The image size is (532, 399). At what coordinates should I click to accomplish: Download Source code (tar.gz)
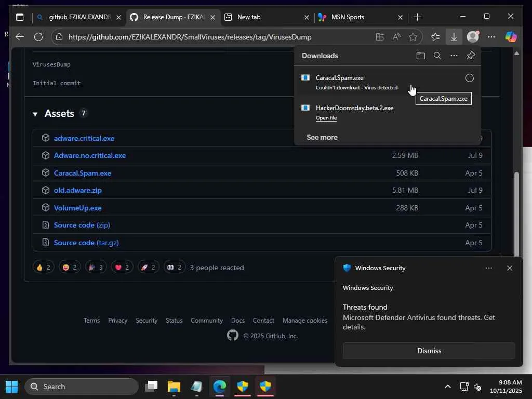(x=86, y=243)
